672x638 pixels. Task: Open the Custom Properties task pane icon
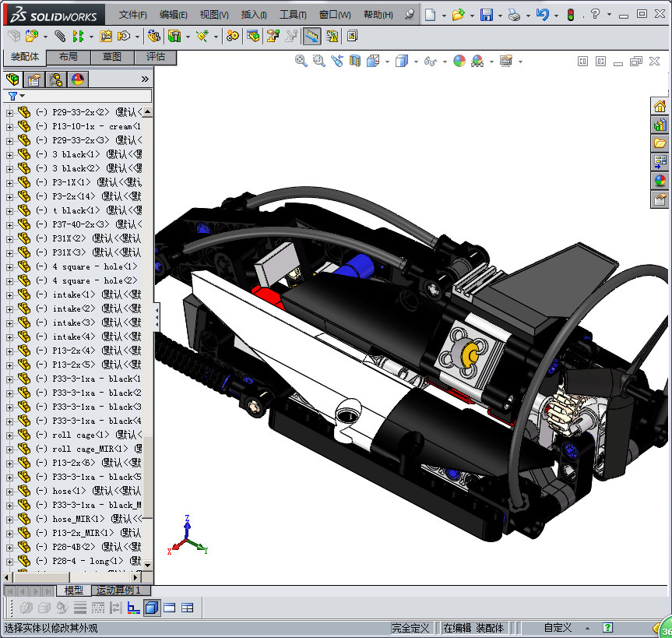coord(660,199)
